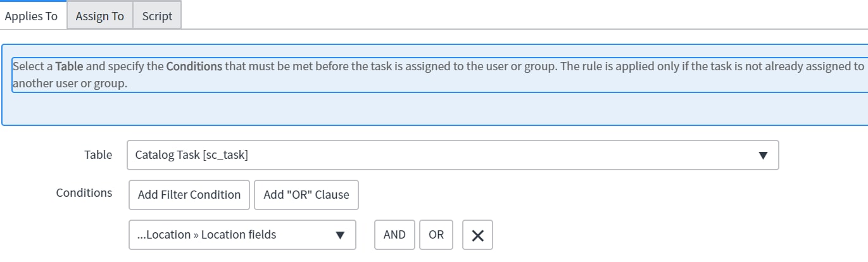Click the Add Filter Condition button
The image size is (868, 262).
pyautogui.click(x=189, y=194)
